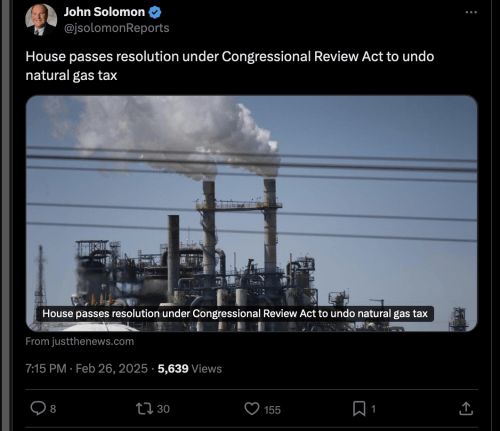Like the post with heart icon
This screenshot has height=431, width=500.
pos(252,409)
